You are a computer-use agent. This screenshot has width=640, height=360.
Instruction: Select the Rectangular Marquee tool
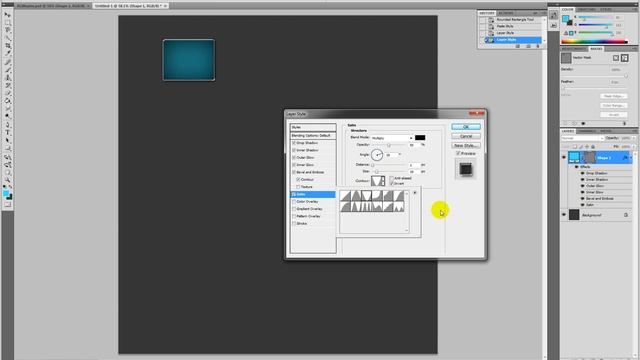[x=7, y=22]
